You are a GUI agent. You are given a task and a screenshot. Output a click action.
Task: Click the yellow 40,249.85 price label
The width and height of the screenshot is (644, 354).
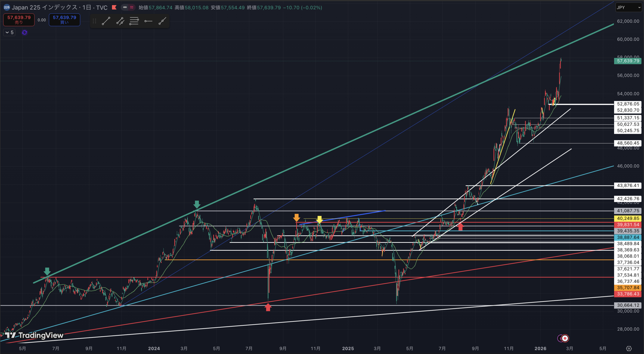tap(628, 218)
